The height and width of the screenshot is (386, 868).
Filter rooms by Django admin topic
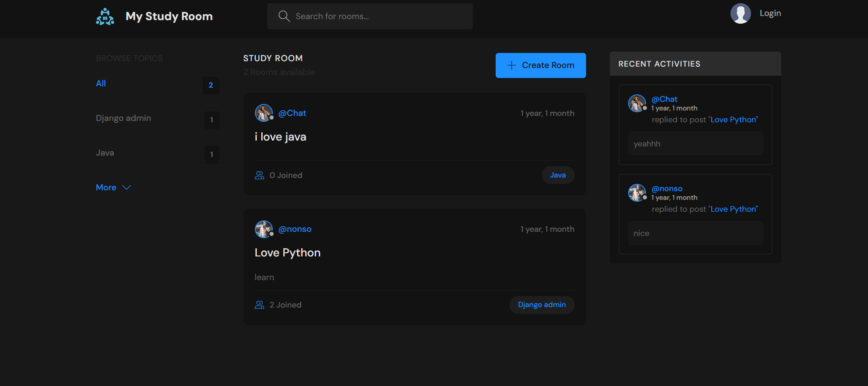point(123,118)
